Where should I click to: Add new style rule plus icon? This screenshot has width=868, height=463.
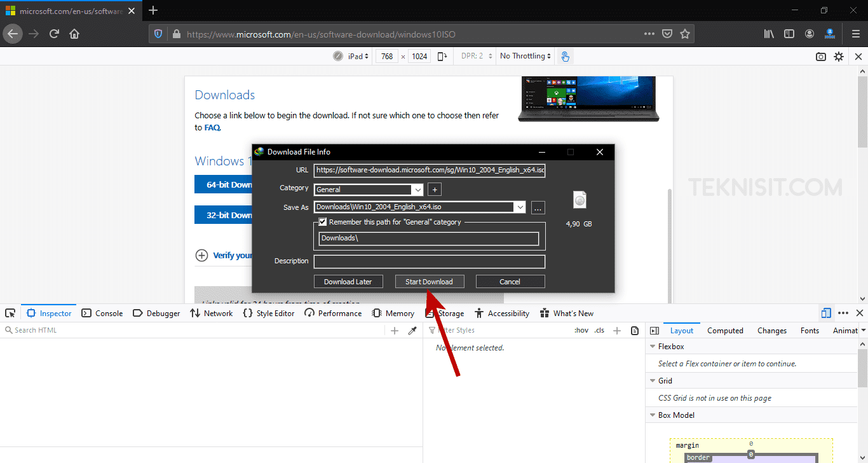616,331
